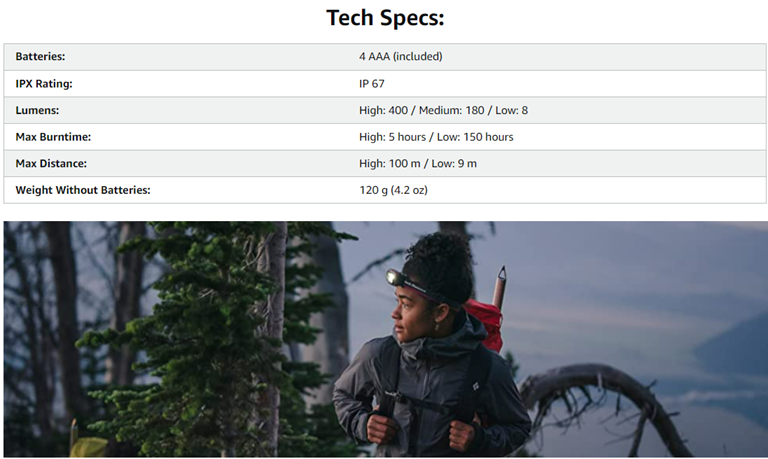Select the "4 AAA (included)" value
Viewport: 768px width, 459px height.
point(400,57)
